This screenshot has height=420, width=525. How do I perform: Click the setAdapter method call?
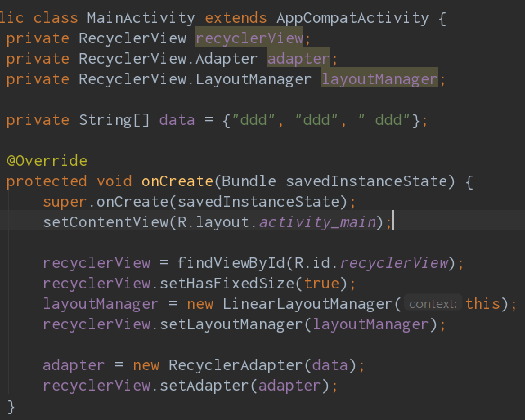click(204, 386)
